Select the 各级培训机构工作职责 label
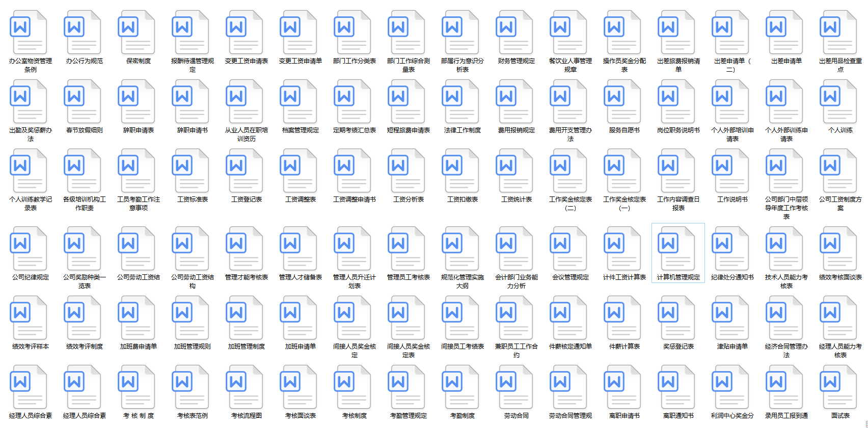 tap(85, 204)
